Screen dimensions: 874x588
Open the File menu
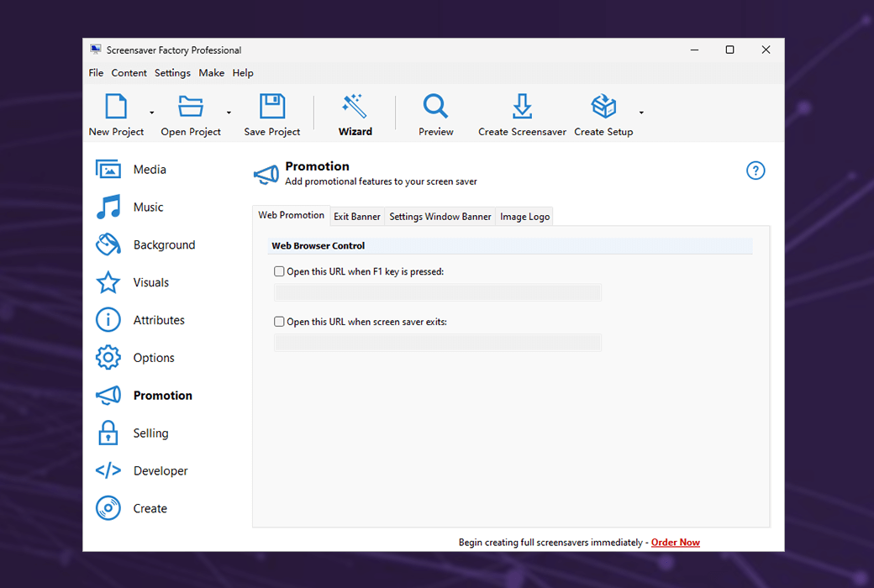(96, 73)
